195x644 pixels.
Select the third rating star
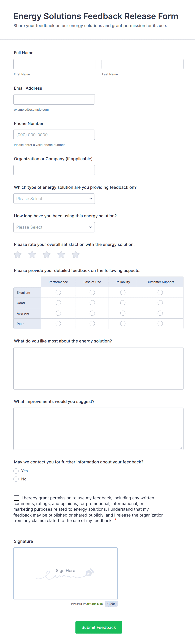pos(46,255)
